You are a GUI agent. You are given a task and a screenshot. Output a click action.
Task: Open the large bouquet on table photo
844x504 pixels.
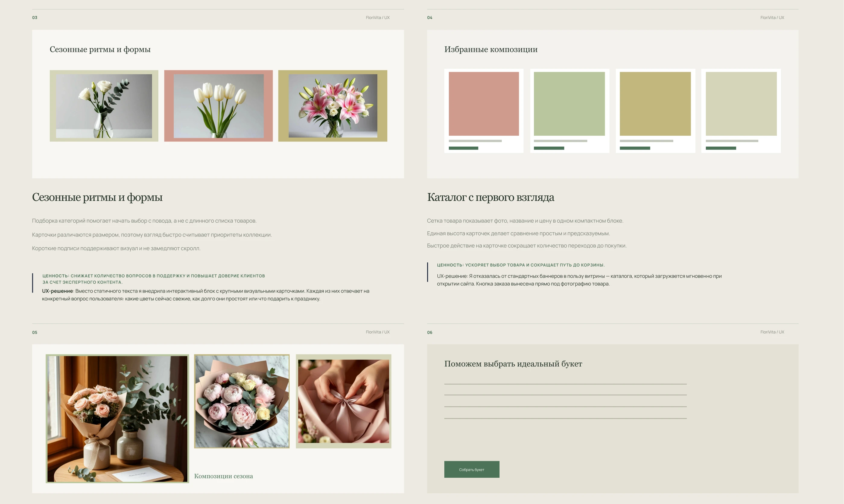117,418
